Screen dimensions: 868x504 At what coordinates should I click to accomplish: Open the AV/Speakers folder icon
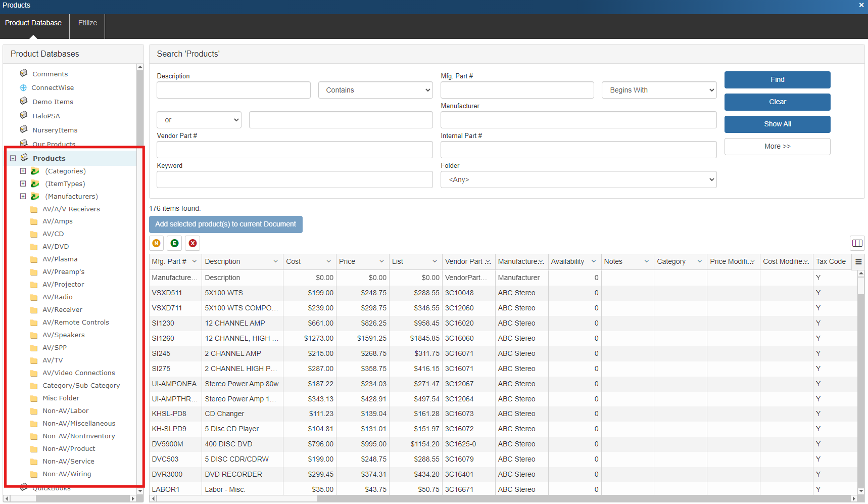coord(34,335)
